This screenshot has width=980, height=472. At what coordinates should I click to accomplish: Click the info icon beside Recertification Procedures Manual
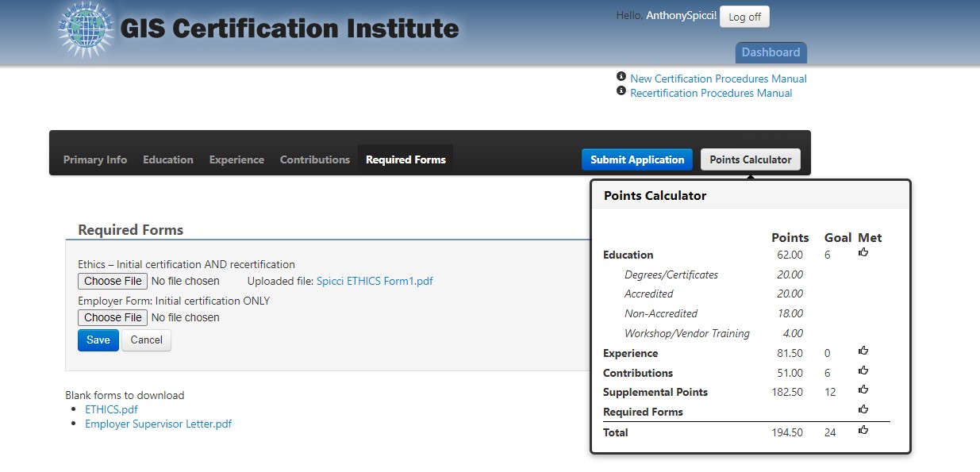coord(621,91)
